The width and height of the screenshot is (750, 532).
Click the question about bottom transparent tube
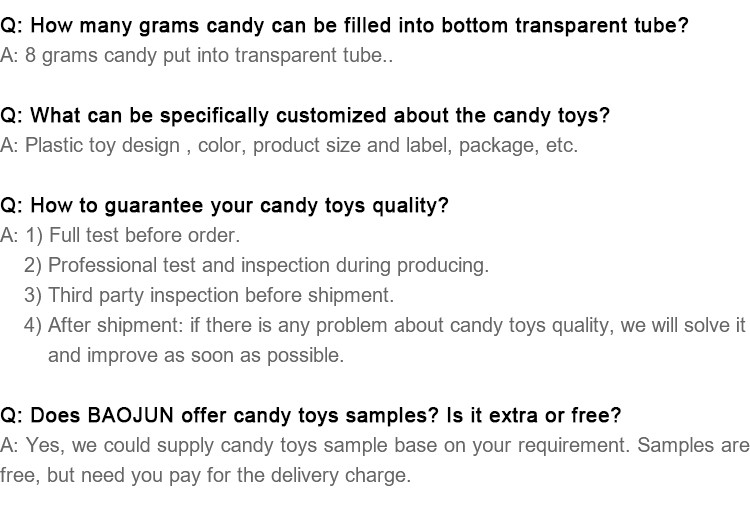pos(344,25)
